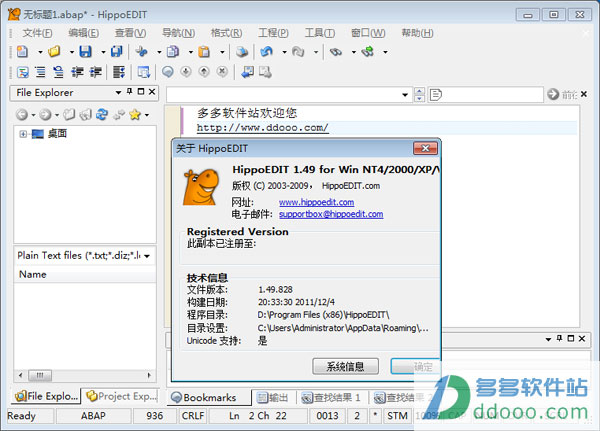
Task: Open the Undo history dropdown arrow
Action: [284, 52]
